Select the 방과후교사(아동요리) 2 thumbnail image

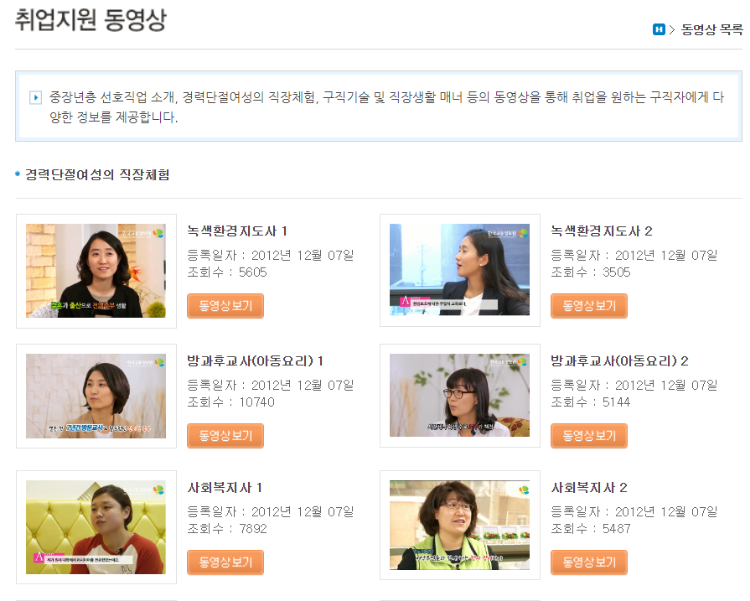click(460, 396)
